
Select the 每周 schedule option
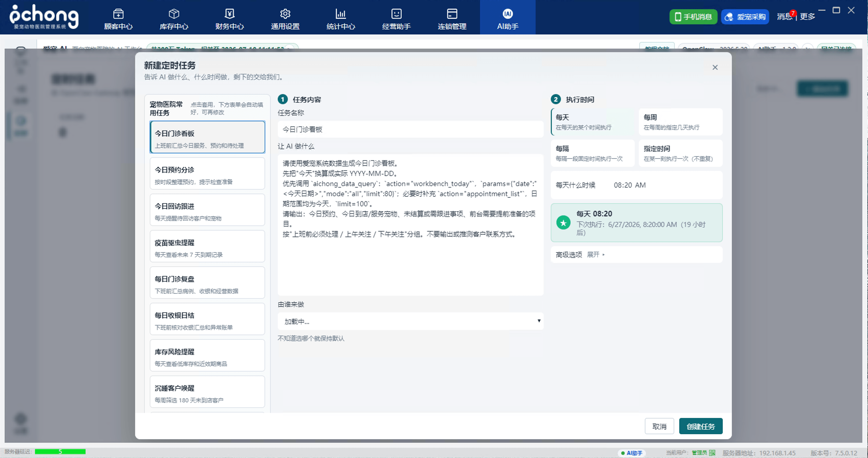point(681,122)
